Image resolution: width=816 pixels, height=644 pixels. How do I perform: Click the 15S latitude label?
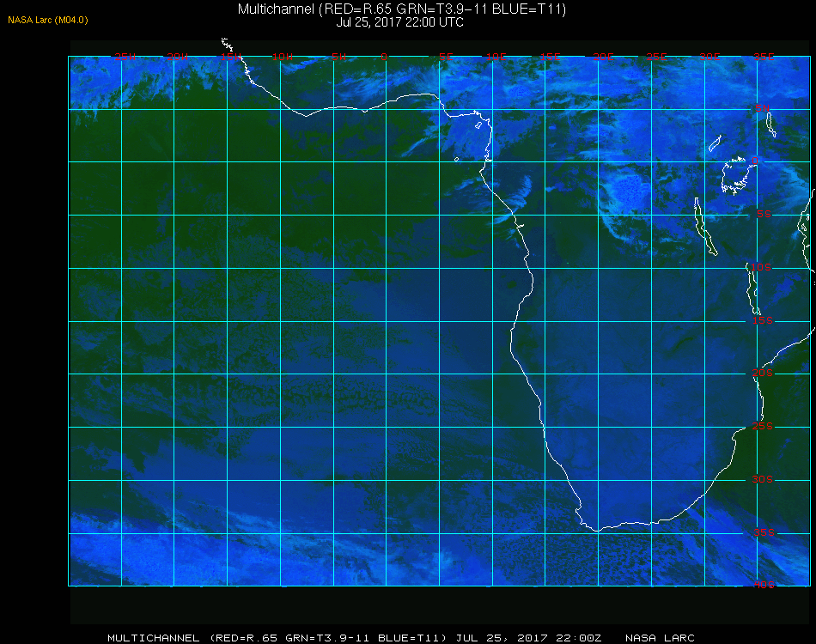coord(763,320)
